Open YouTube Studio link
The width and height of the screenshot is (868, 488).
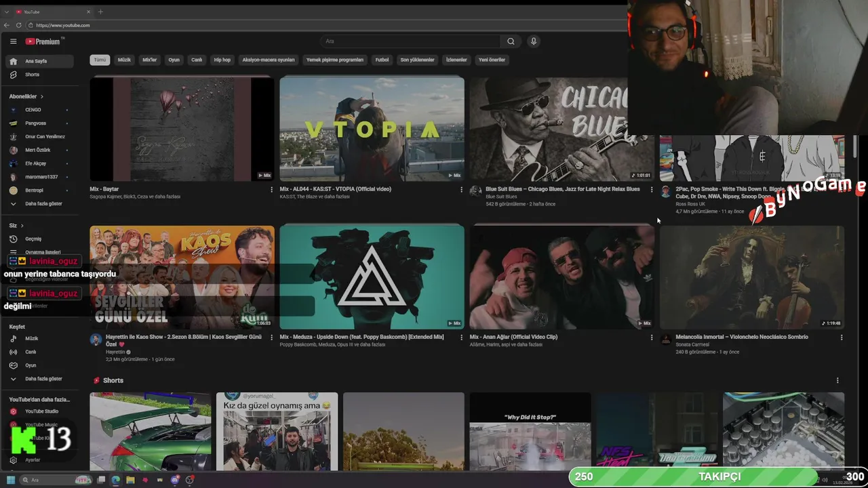pos(38,411)
